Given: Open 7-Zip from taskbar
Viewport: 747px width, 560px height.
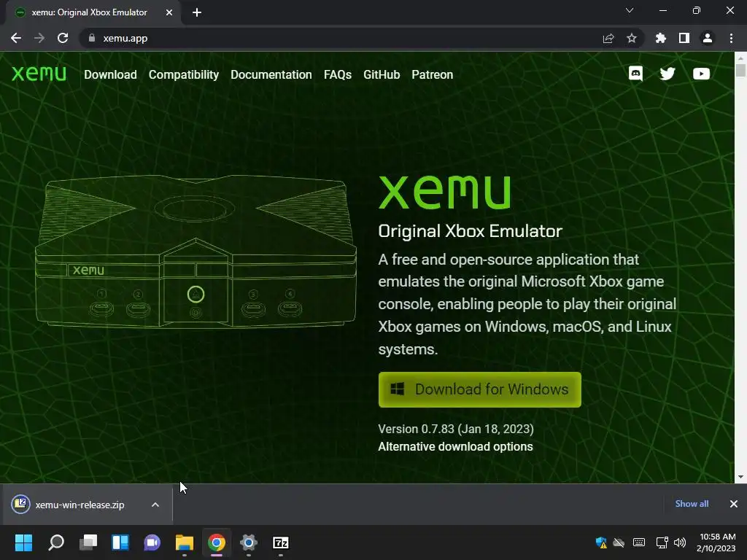Looking at the screenshot, I should (x=281, y=542).
